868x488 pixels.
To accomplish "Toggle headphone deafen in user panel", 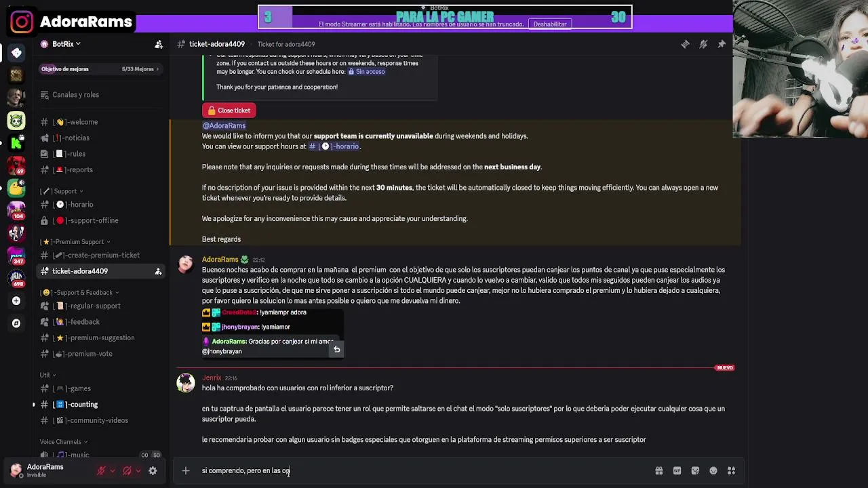I will click(127, 470).
